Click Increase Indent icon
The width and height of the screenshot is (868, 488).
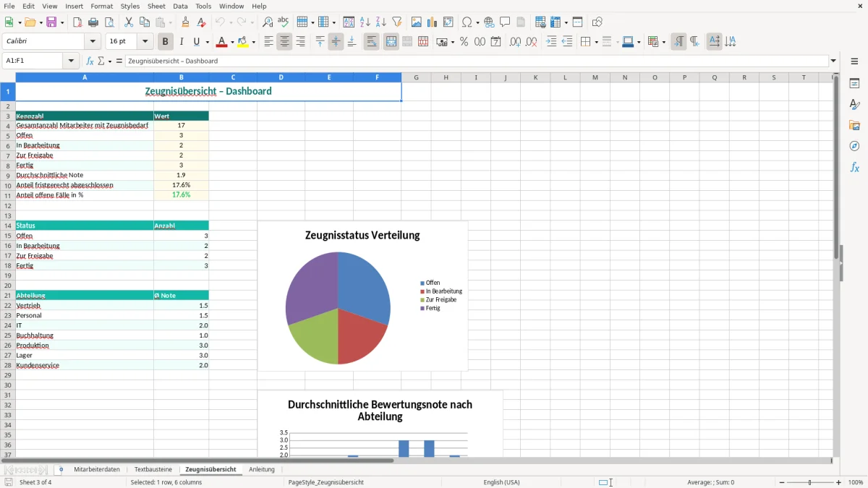point(551,42)
